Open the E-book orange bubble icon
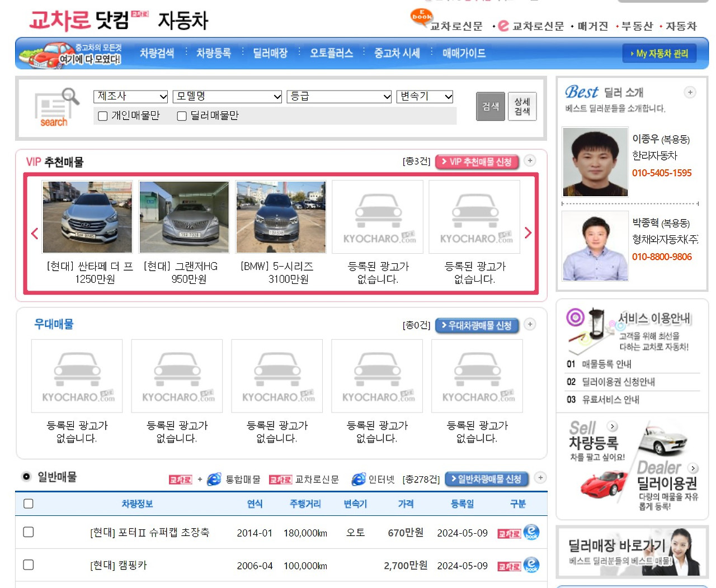Viewport: 716px width, 588px height. pos(421,17)
